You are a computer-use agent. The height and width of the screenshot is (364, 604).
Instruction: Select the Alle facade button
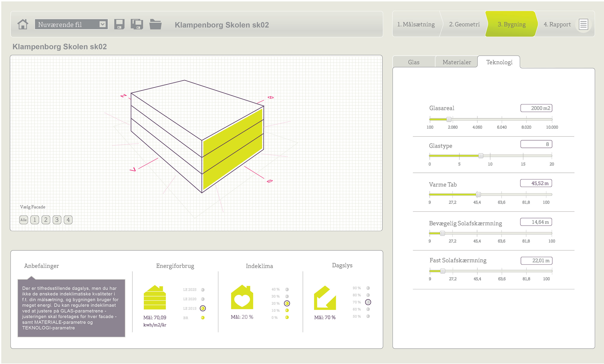24,220
